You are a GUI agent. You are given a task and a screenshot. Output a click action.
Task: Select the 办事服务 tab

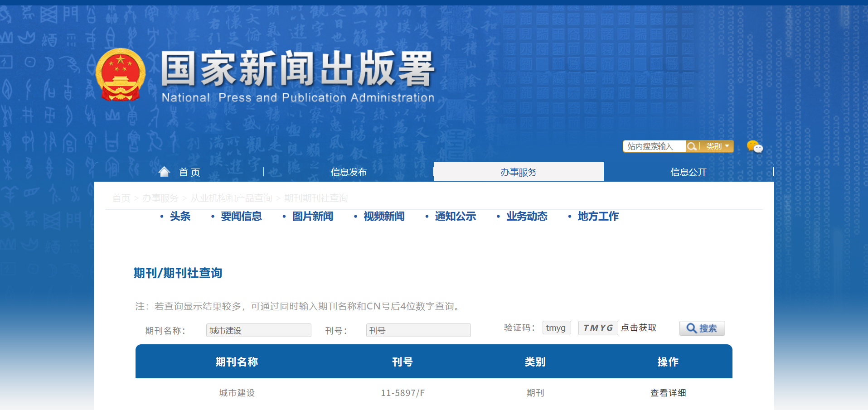(518, 172)
